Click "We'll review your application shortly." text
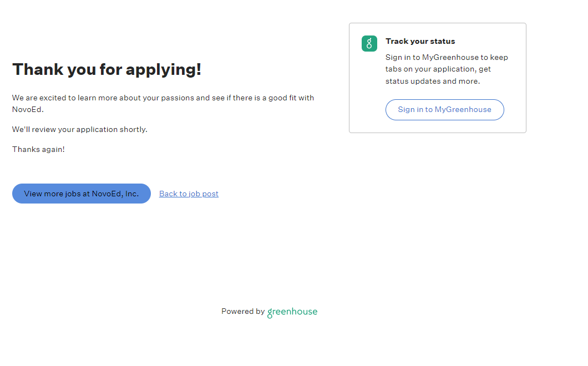588x366 pixels. click(80, 129)
